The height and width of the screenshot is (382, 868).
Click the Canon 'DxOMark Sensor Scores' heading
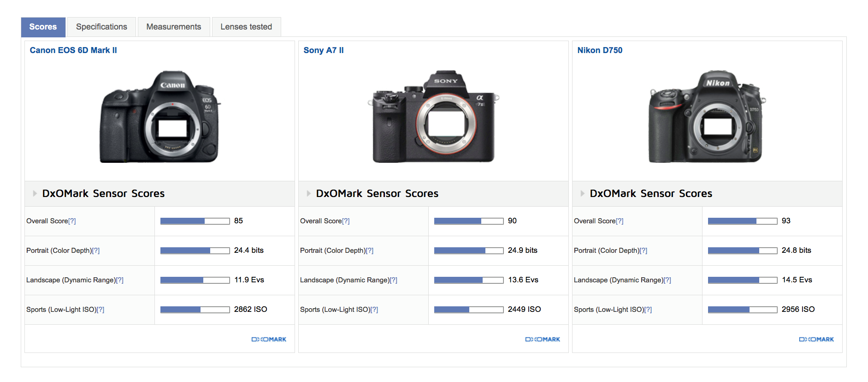pyautogui.click(x=103, y=193)
